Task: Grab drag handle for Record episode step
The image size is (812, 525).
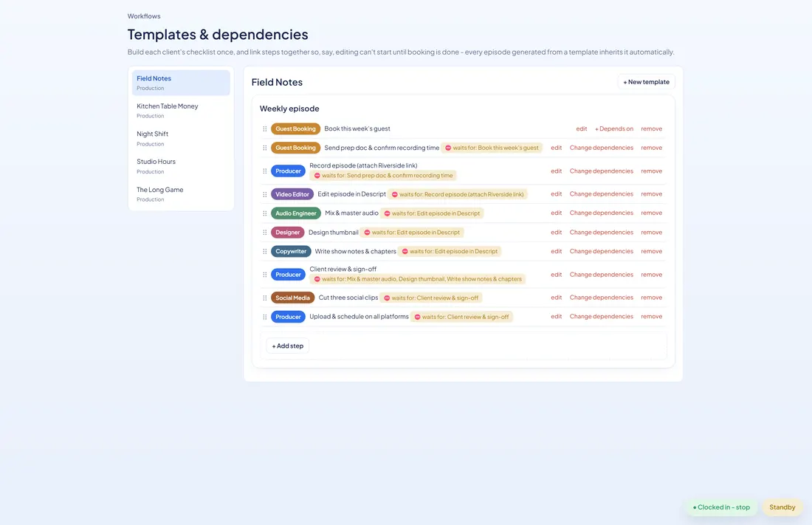Action: [x=264, y=171]
